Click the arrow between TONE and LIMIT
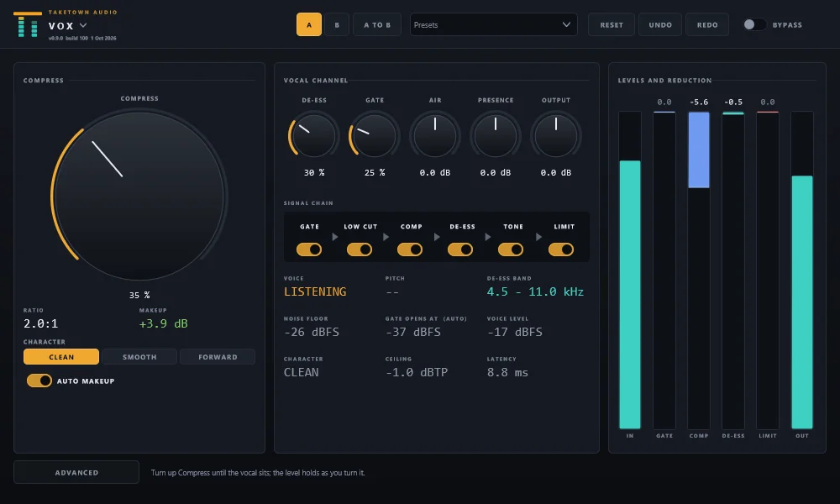The width and height of the screenshot is (840, 504). [538, 237]
